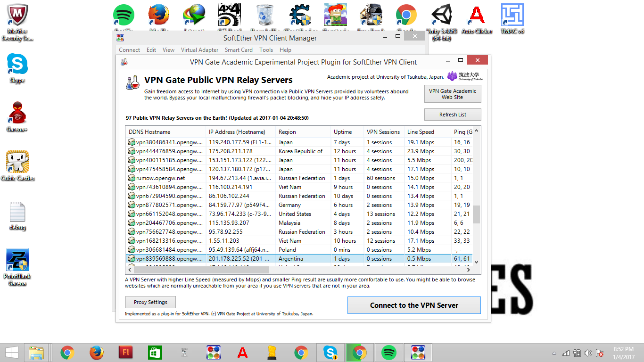Image resolution: width=644 pixels, height=362 pixels.
Task: Select the row with IP 116.100.214.191
Action: pos(299,187)
